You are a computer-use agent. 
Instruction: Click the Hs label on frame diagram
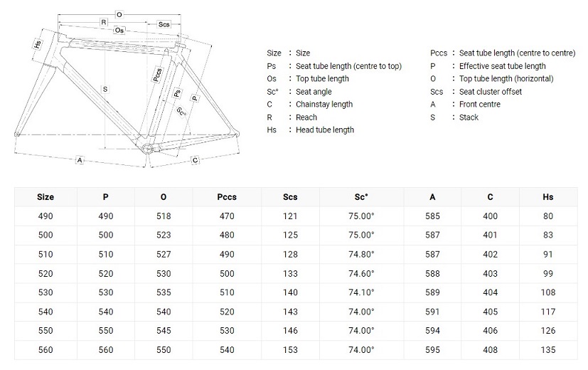point(38,44)
